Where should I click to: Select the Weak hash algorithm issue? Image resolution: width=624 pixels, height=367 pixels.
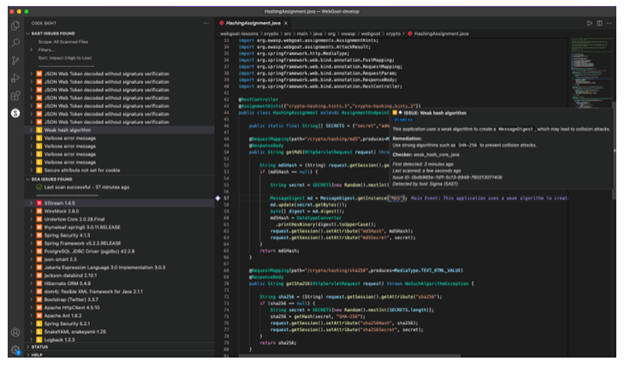click(119, 130)
